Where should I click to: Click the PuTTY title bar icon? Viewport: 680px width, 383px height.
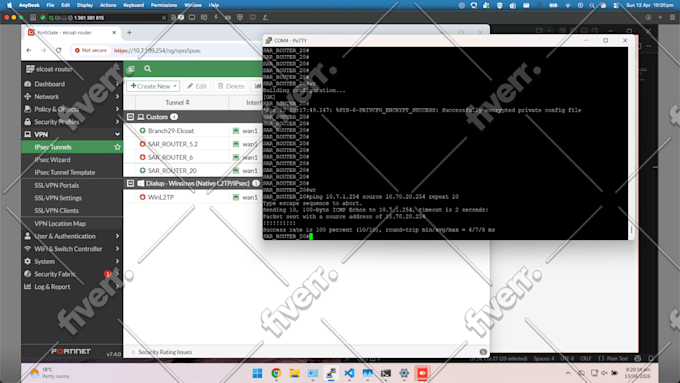pyautogui.click(x=268, y=40)
